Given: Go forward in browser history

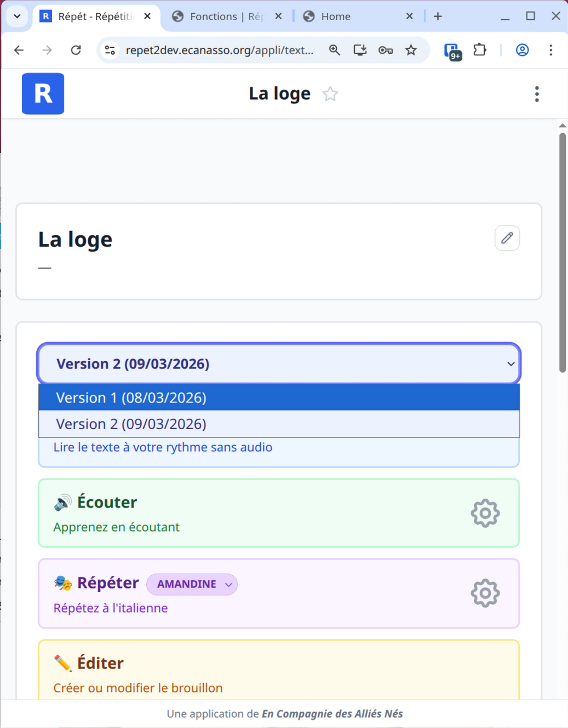Looking at the screenshot, I should [x=48, y=50].
